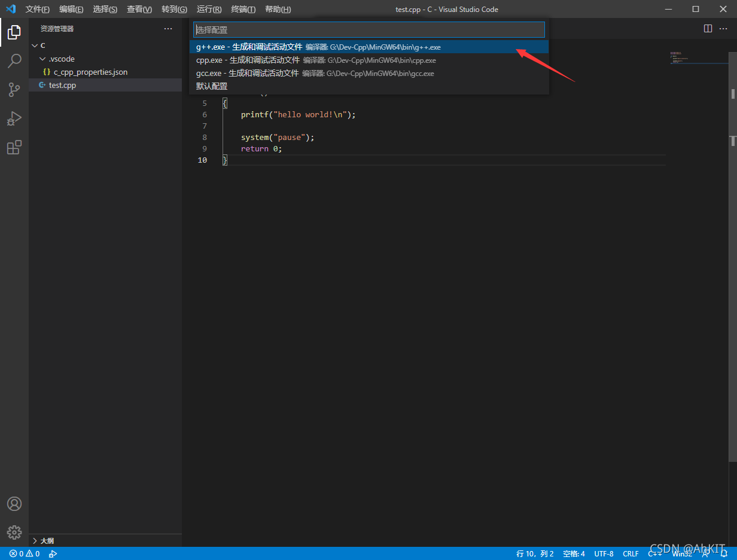Focus the 选择配置 input box
737x560 pixels.
click(x=369, y=29)
